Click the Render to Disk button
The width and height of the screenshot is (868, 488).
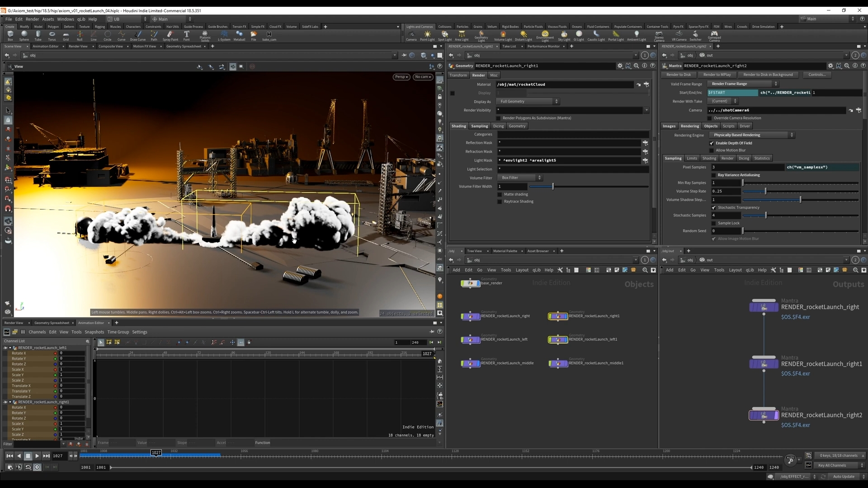(678, 75)
